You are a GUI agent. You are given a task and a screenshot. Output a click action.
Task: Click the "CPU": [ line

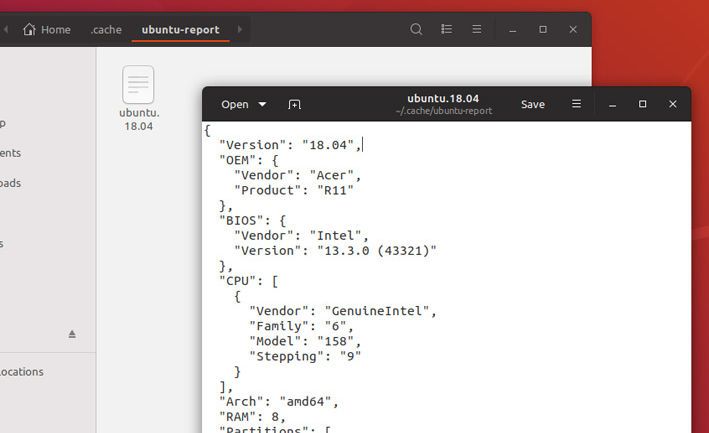click(249, 281)
